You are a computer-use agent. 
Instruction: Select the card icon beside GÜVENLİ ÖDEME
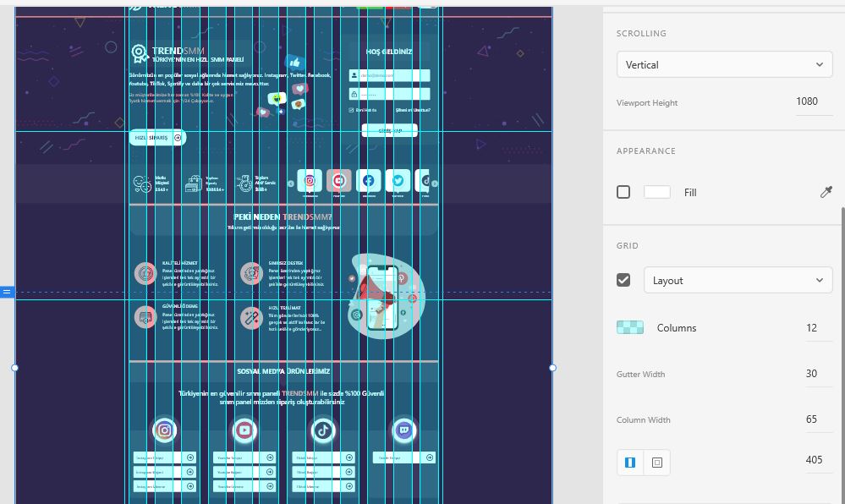[145, 317]
